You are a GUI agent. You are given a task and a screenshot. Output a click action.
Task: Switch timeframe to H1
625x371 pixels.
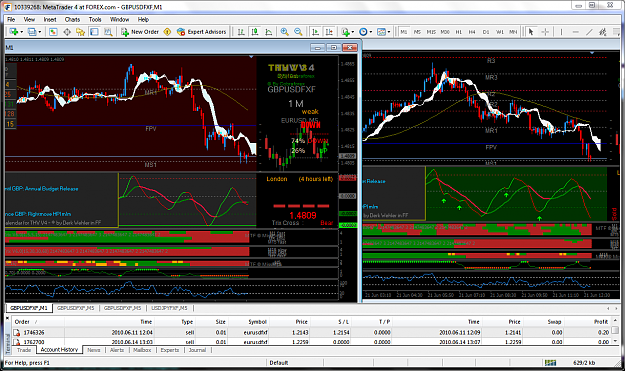click(x=458, y=32)
